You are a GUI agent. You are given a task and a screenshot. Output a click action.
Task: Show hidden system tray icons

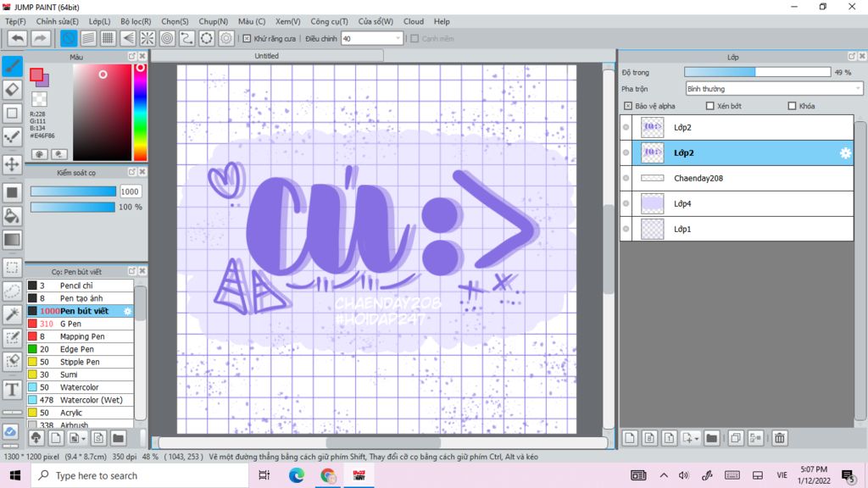(x=664, y=475)
